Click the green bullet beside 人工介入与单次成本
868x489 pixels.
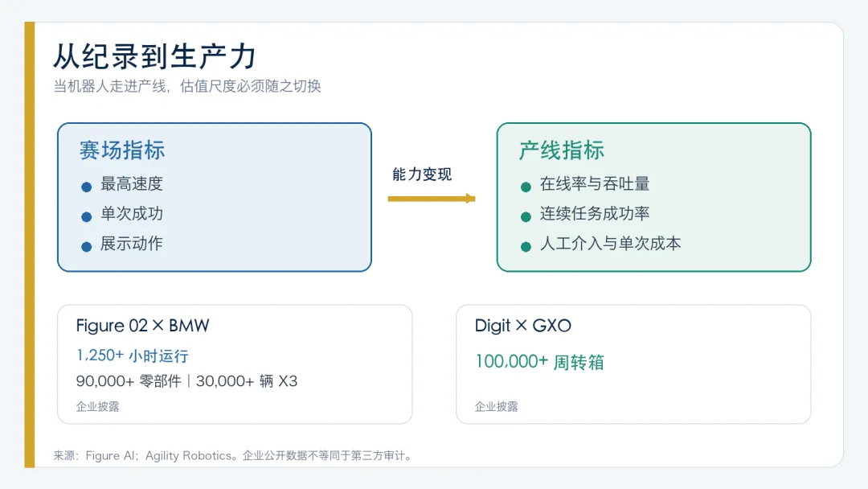click(526, 247)
